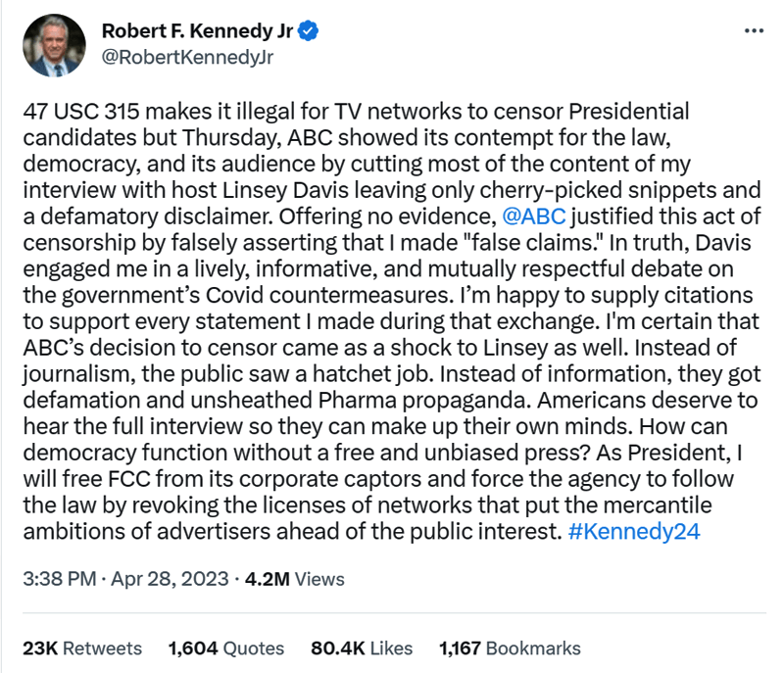Click the 1,167 Bookmarks count
The height and width of the screenshot is (673, 784).
pyautogui.click(x=510, y=649)
